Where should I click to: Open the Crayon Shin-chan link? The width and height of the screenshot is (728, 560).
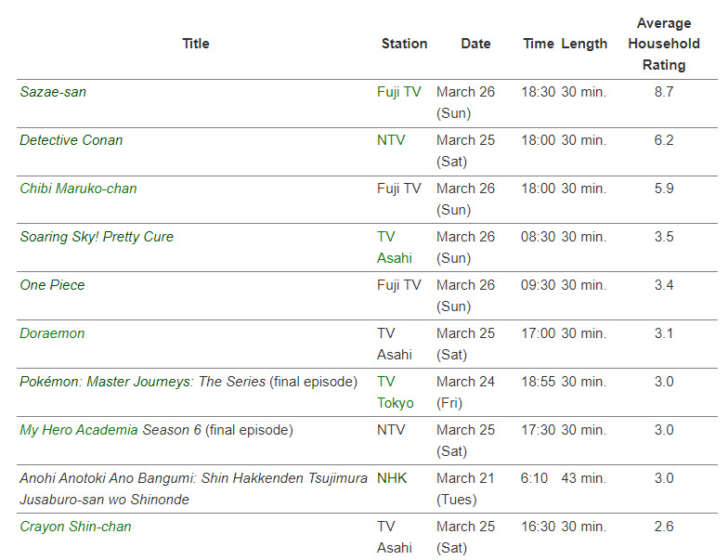pyautogui.click(x=75, y=527)
